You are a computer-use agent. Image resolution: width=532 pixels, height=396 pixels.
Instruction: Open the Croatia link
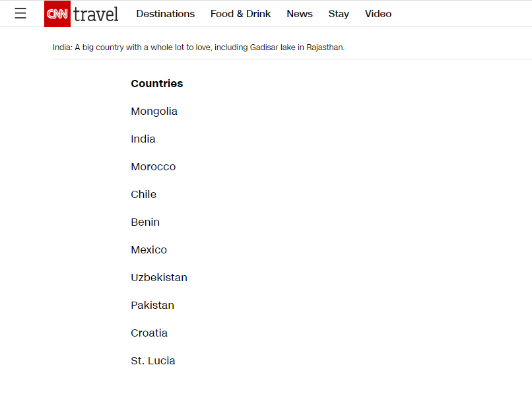(x=149, y=333)
